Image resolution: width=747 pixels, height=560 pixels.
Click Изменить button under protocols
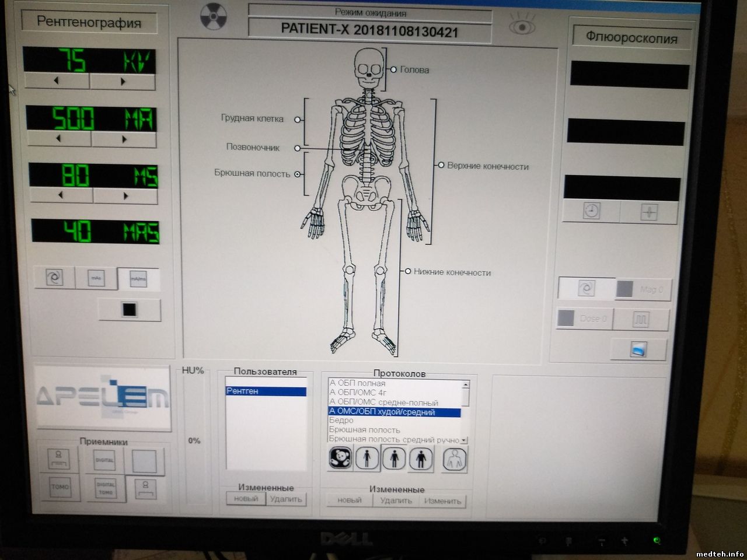[442, 501]
